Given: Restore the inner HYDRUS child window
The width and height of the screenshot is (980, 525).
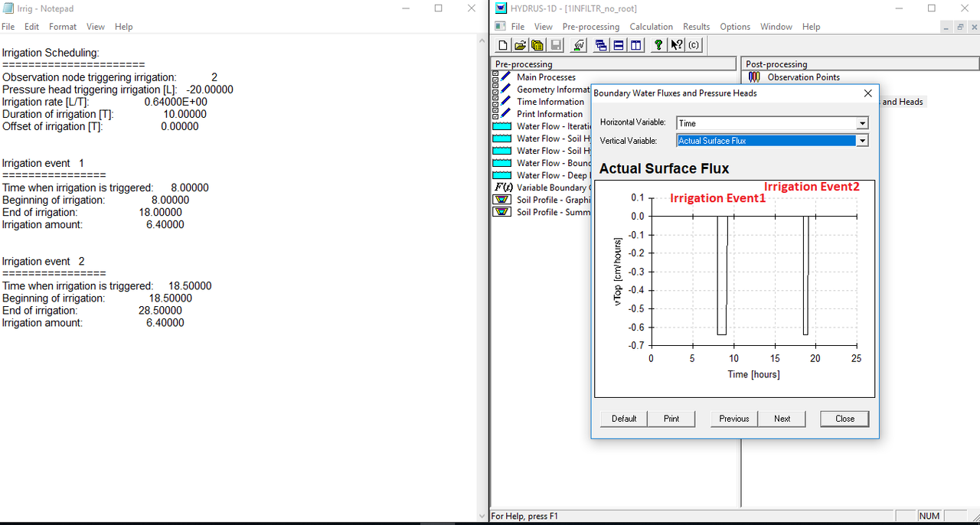Looking at the screenshot, I should [x=959, y=27].
